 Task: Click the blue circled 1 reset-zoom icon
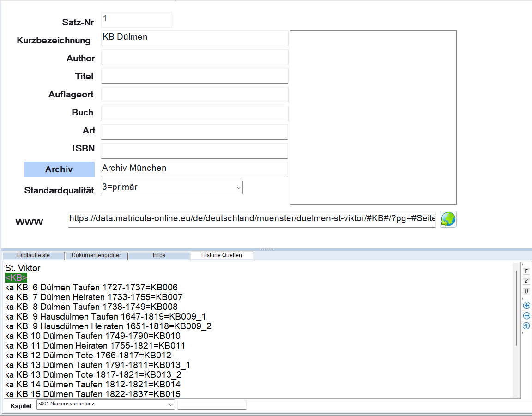click(526, 326)
